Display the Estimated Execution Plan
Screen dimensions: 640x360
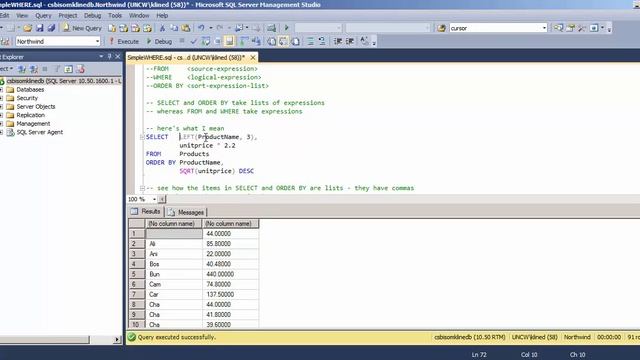pos(206,41)
